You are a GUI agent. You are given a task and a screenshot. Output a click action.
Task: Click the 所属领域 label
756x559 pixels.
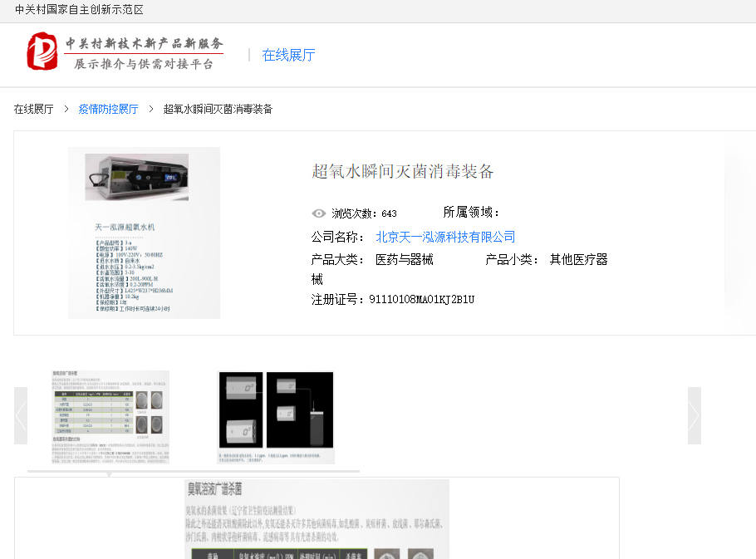click(471, 213)
